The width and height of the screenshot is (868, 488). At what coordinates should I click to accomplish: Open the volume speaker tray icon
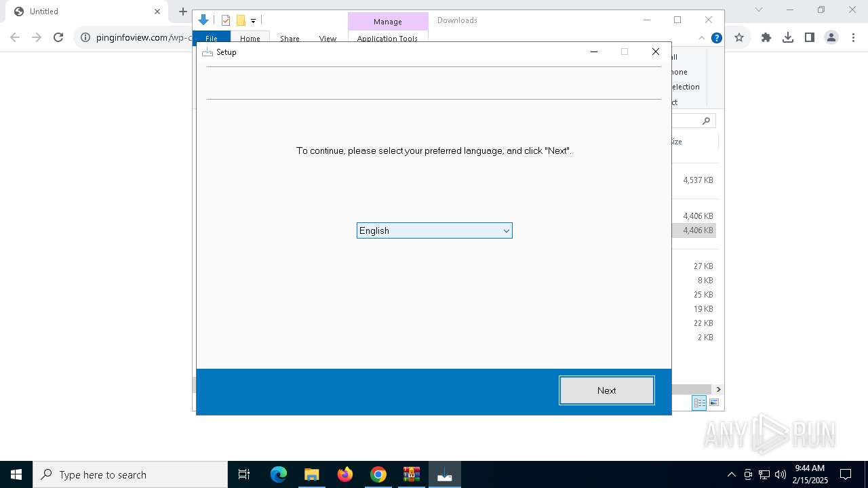(781, 474)
